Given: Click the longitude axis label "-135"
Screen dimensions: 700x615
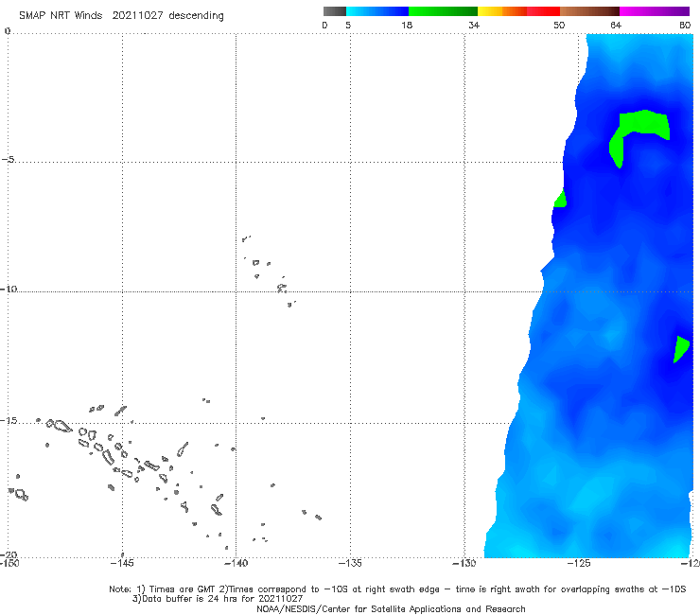Looking at the screenshot, I should pos(350,563).
